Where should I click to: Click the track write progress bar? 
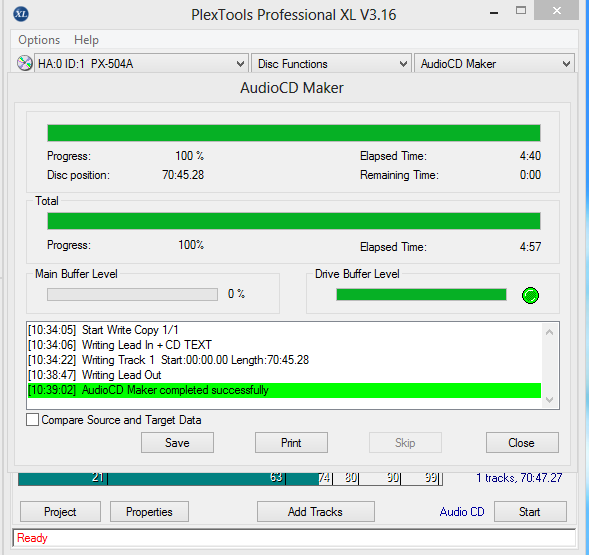click(294, 133)
